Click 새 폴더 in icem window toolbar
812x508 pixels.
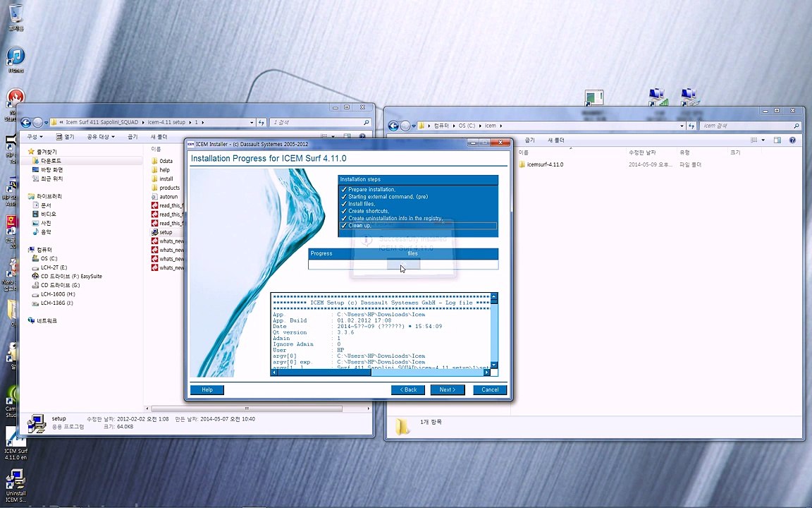coord(556,140)
